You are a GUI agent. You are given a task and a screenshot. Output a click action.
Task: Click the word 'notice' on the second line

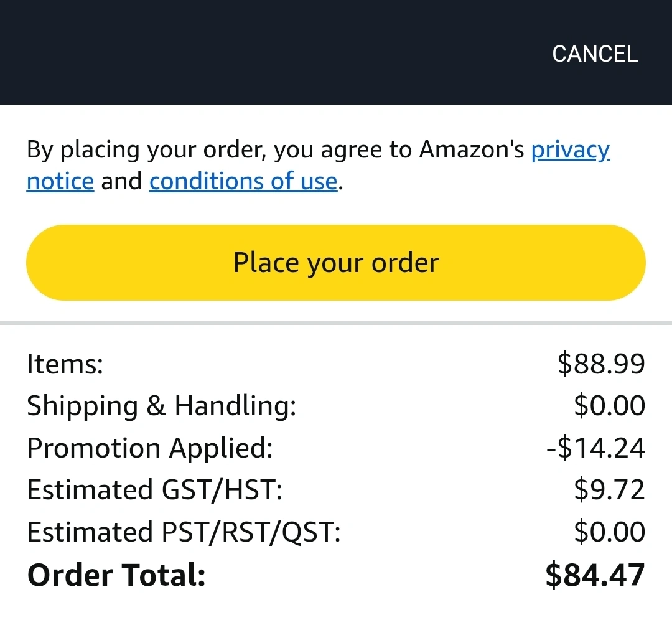60,182
